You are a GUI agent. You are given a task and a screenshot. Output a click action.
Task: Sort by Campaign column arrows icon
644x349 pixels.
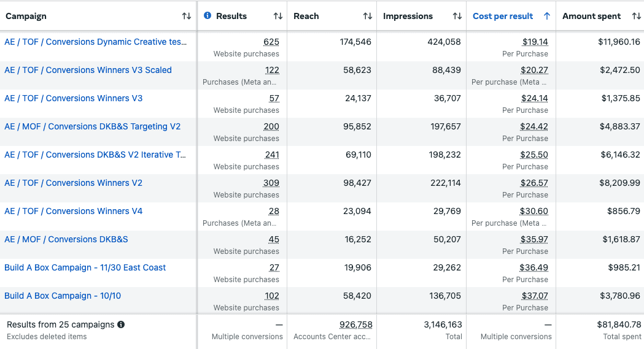(x=187, y=16)
